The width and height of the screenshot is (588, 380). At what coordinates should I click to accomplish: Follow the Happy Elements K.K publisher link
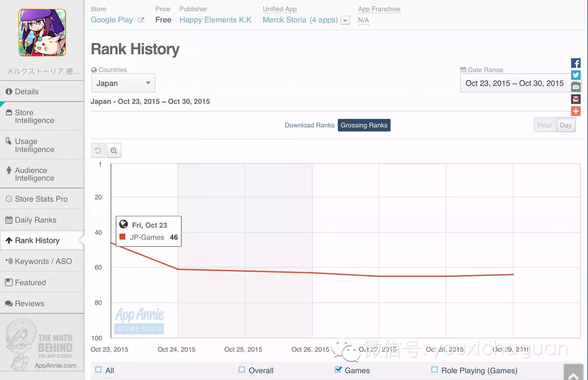pos(215,20)
